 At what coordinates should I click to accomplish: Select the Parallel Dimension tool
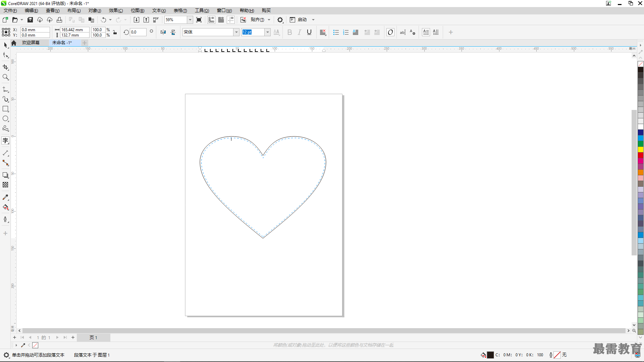coord(5,153)
